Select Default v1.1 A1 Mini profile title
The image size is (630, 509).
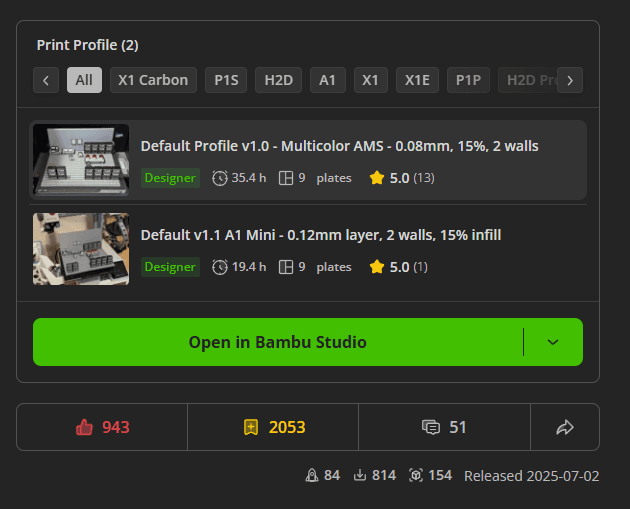(x=321, y=235)
